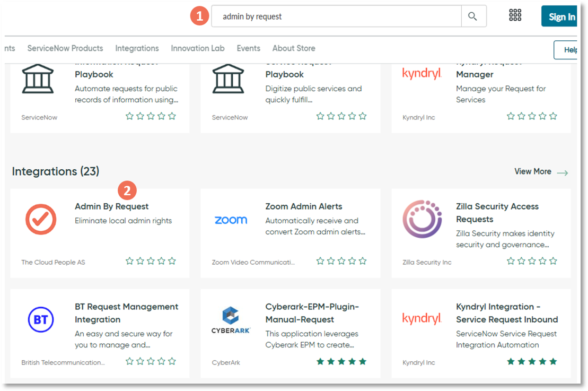Click the BT logo icon

41,319
